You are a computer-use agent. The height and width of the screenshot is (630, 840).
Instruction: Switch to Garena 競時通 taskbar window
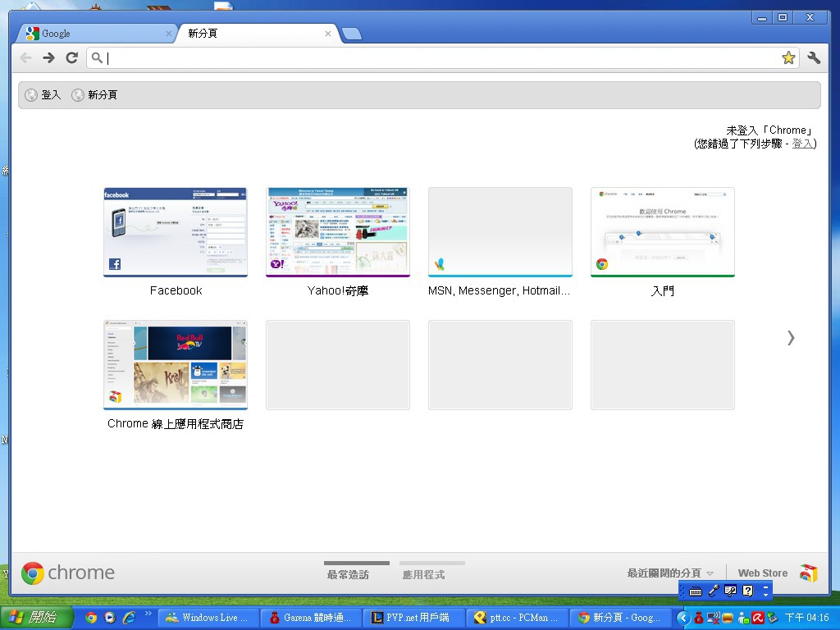(x=312, y=618)
